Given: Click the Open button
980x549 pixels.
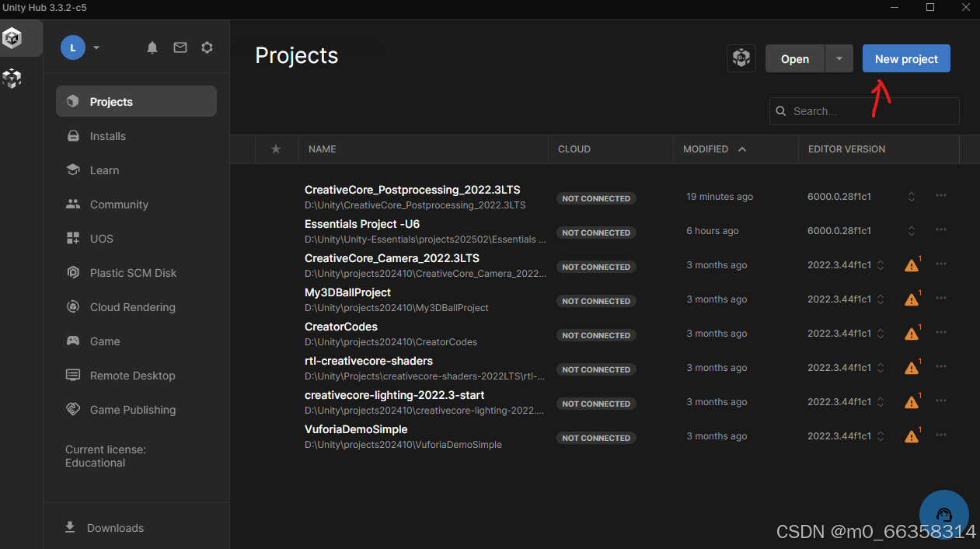Looking at the screenshot, I should pyautogui.click(x=794, y=58).
